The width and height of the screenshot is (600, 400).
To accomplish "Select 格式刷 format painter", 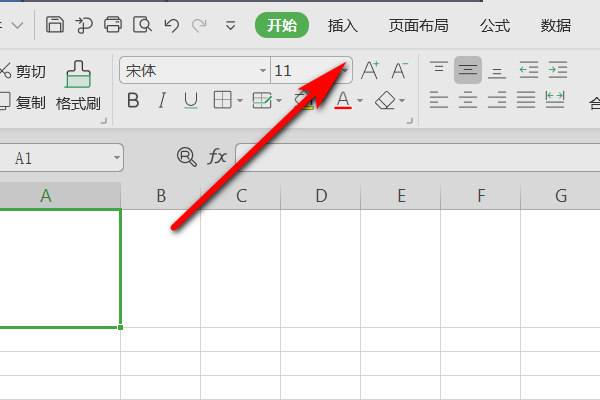I will (78, 86).
